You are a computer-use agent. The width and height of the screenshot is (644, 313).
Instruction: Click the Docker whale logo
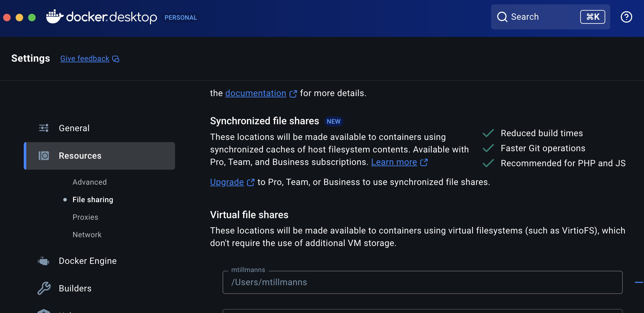(54, 17)
